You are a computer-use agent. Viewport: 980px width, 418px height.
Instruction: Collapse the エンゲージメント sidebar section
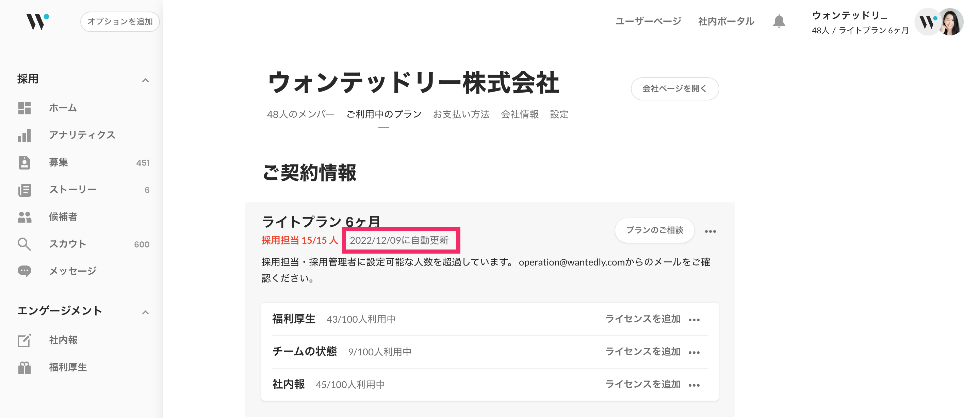click(x=145, y=312)
